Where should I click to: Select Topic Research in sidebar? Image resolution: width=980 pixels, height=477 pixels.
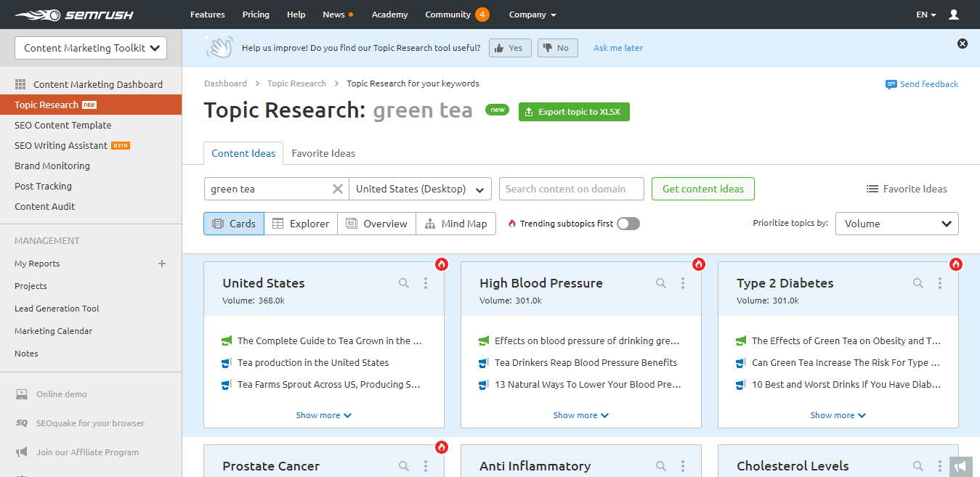[91, 105]
